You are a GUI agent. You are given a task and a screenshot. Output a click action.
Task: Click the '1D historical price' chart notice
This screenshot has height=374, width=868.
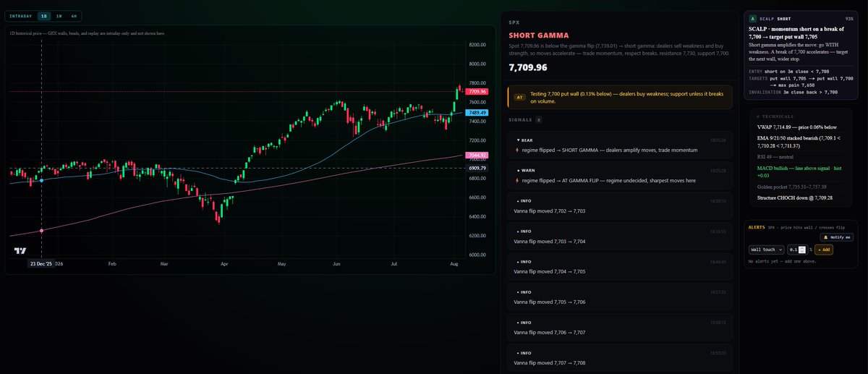pyautogui.click(x=87, y=33)
